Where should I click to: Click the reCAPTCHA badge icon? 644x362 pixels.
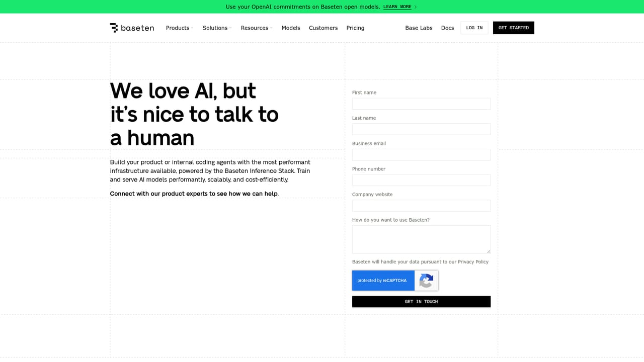[x=426, y=281]
